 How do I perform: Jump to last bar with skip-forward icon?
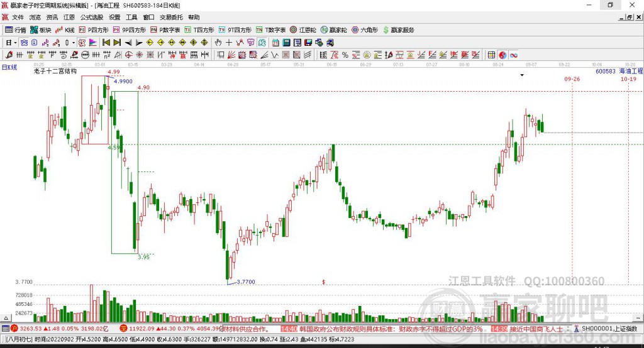[117, 43]
